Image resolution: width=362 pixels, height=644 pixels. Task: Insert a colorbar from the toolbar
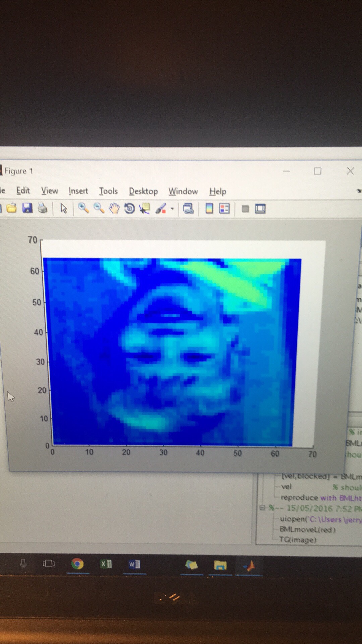click(209, 209)
